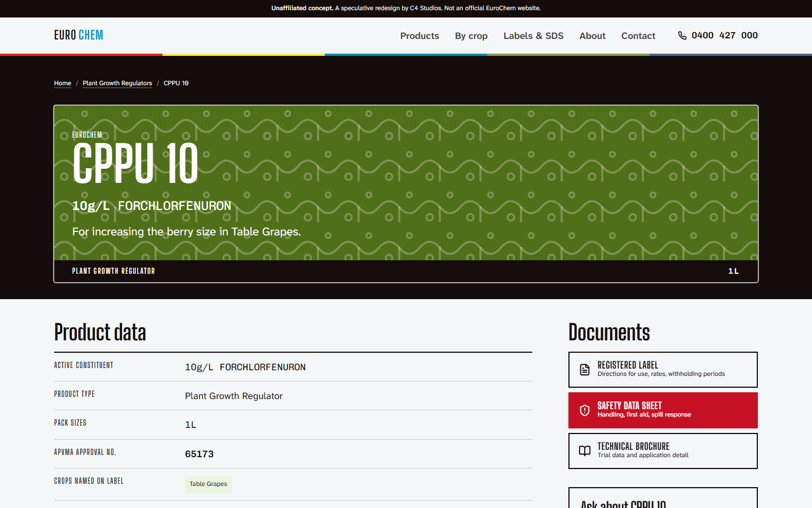This screenshot has width=812, height=508.
Task: Open the By crop menu
Action: pyautogui.click(x=471, y=36)
